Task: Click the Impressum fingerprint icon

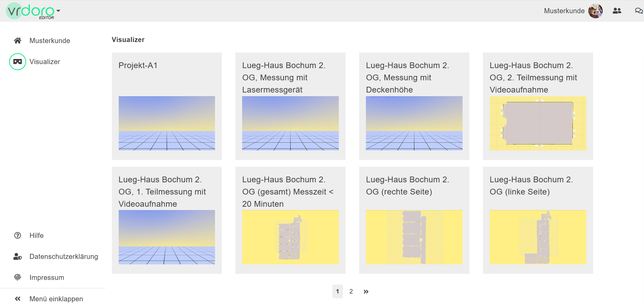Action: (x=18, y=278)
